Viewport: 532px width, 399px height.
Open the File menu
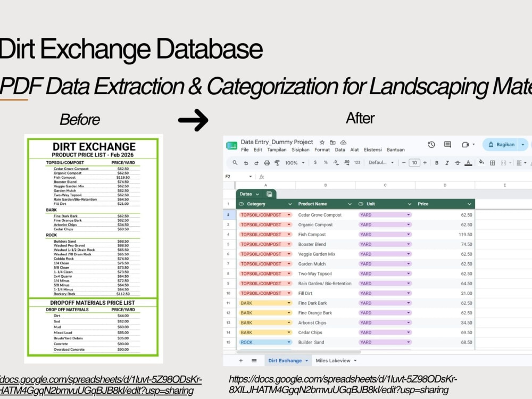(245, 149)
